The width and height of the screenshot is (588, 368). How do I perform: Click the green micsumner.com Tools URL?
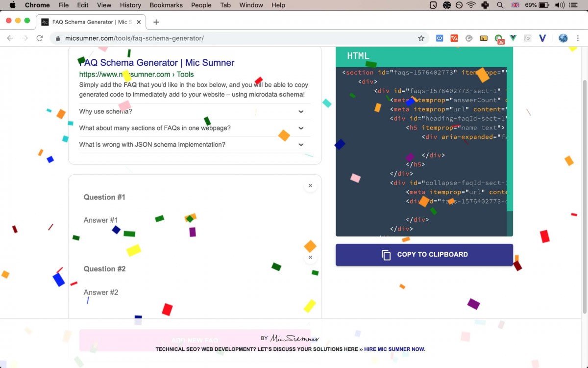click(136, 75)
